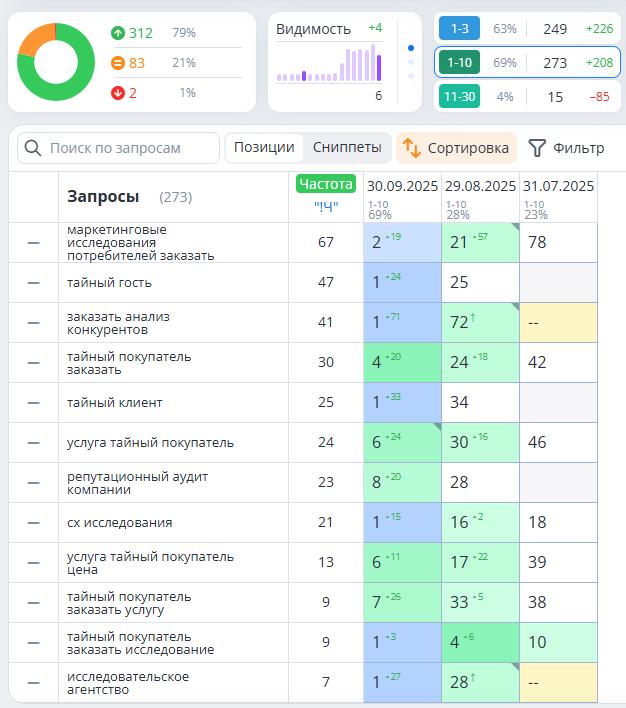Switch to the Позиции tab
The height and width of the screenshot is (708, 626).
264,148
